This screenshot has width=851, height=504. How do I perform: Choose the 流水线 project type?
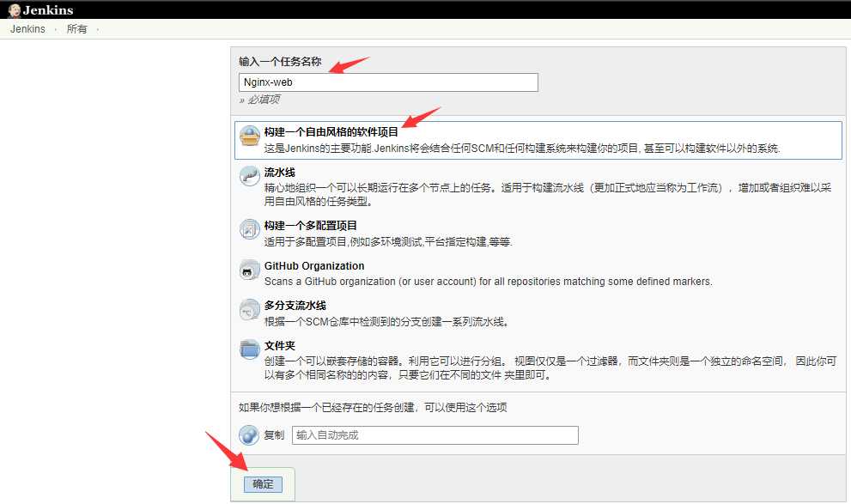click(279, 173)
